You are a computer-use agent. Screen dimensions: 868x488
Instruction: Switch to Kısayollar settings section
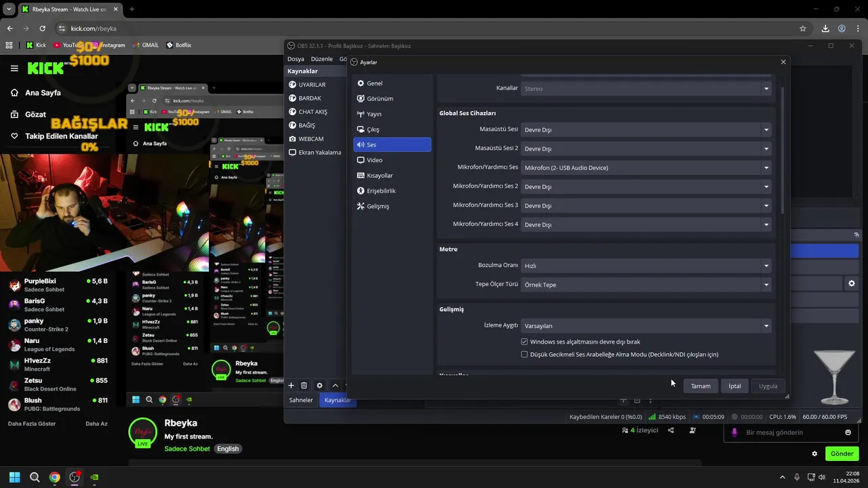(x=392, y=175)
